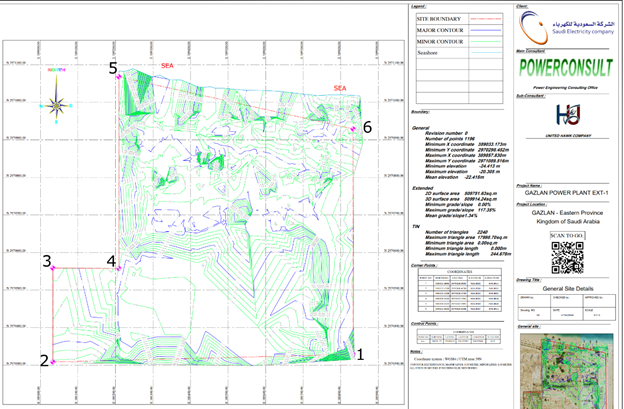Open the General site aerial thumbnail
Screen dimensions: 624x409
pyautogui.click(x=567, y=371)
